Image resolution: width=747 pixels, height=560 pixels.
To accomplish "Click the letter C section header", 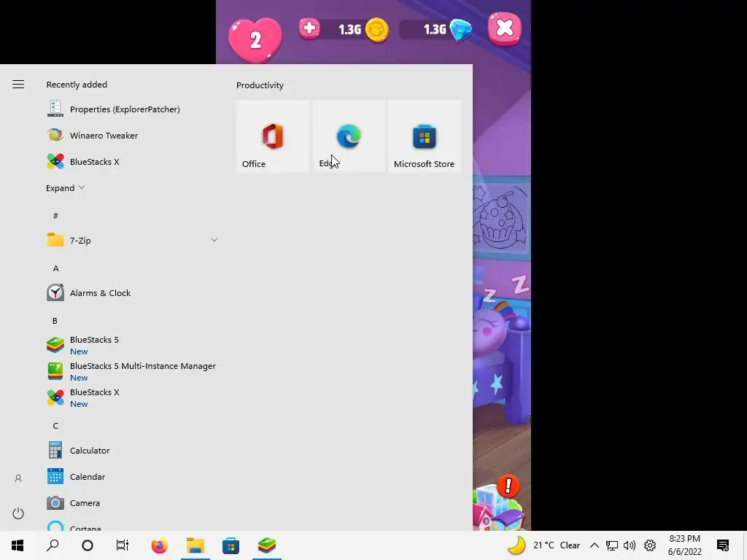I will [55, 426].
